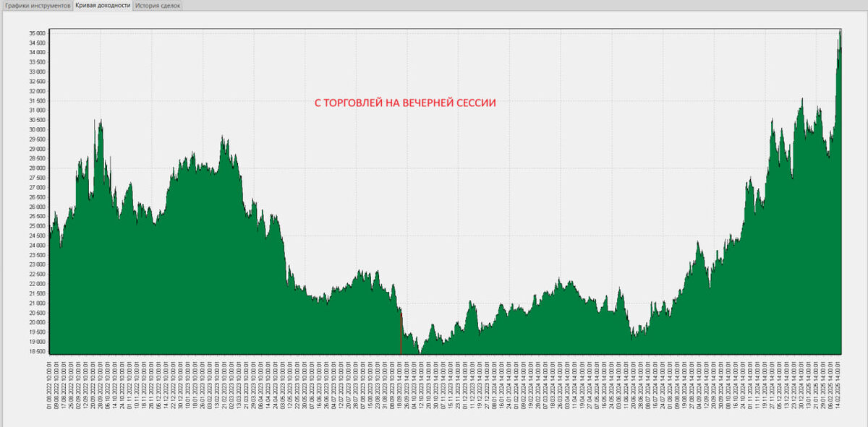The height and width of the screenshot is (427, 868).
Task: Select the 27 000 vertical axis label
Action: click(x=37, y=187)
